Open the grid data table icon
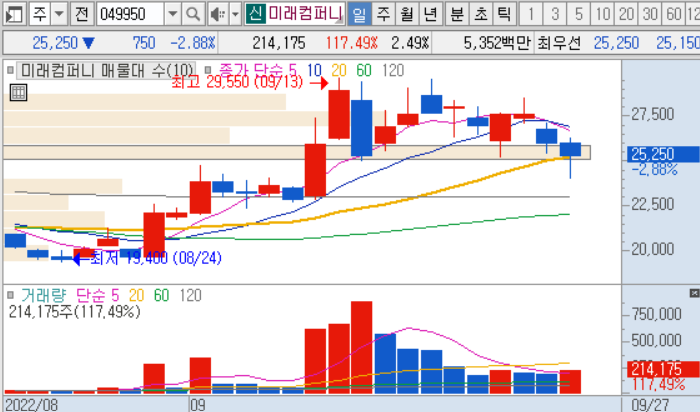700x412 pixels. point(18,93)
